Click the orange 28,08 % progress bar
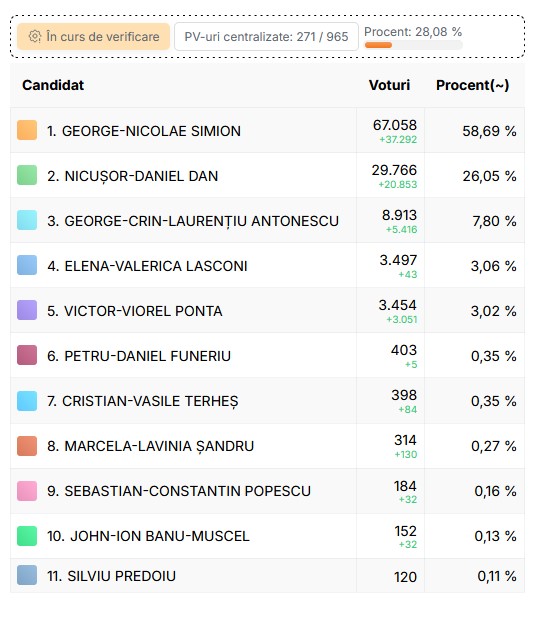This screenshot has height=624, width=542. [413, 45]
